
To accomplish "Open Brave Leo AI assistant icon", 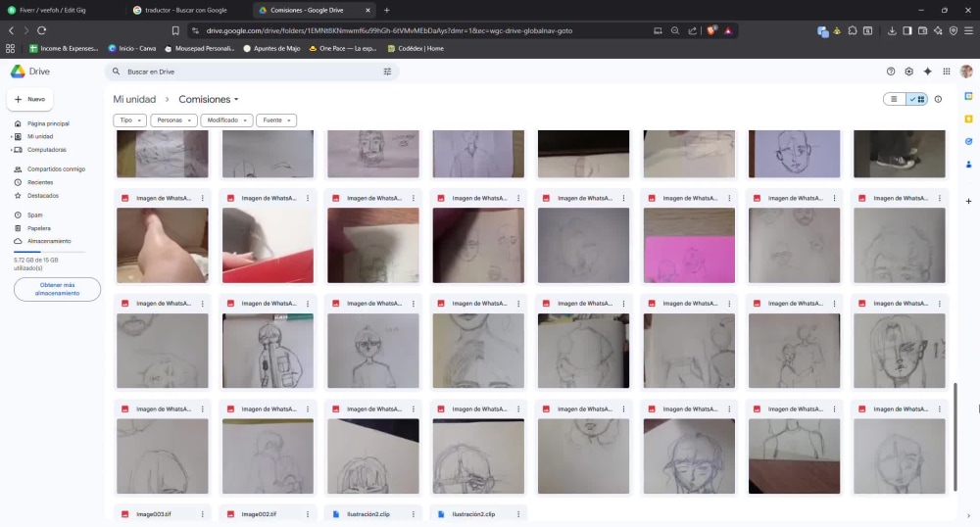I will 938,30.
